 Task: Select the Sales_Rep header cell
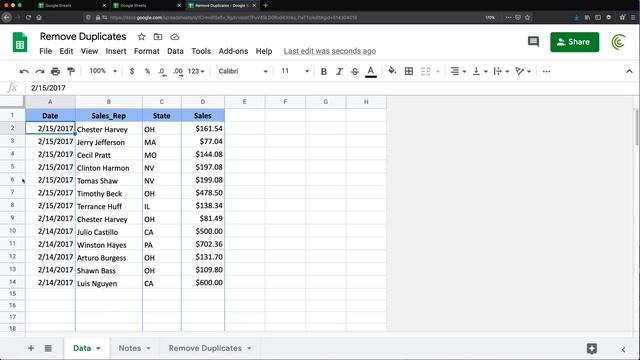coord(109,116)
